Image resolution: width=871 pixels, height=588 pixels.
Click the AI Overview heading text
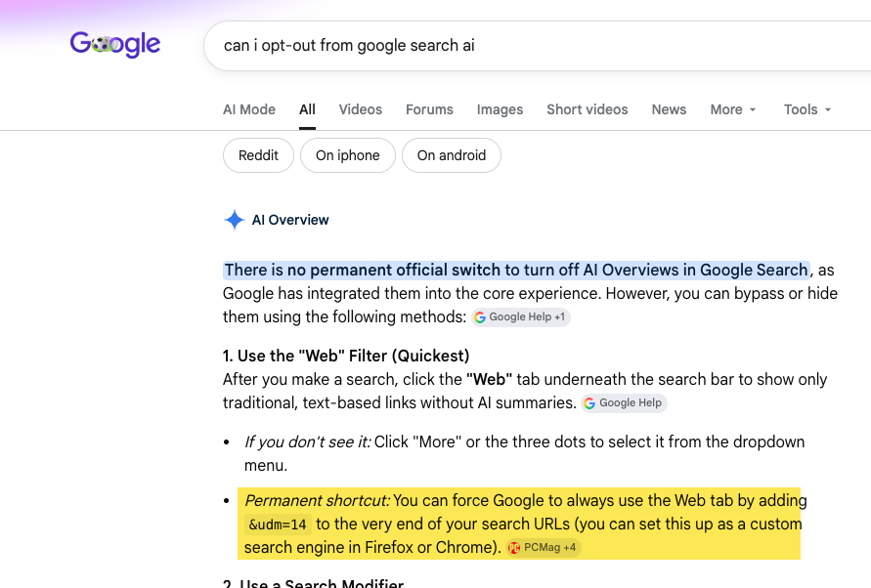290,220
